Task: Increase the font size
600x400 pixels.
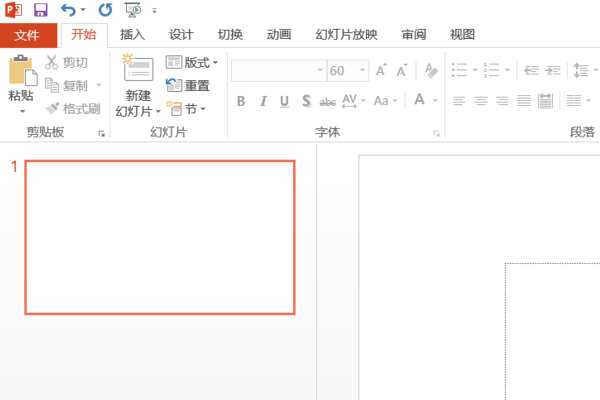Action: [381, 70]
